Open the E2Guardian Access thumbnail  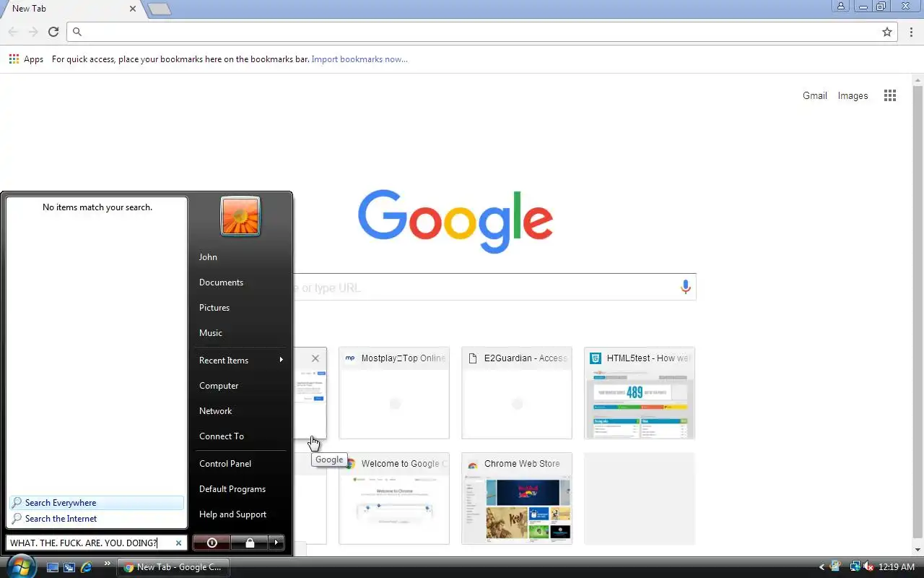tap(517, 393)
